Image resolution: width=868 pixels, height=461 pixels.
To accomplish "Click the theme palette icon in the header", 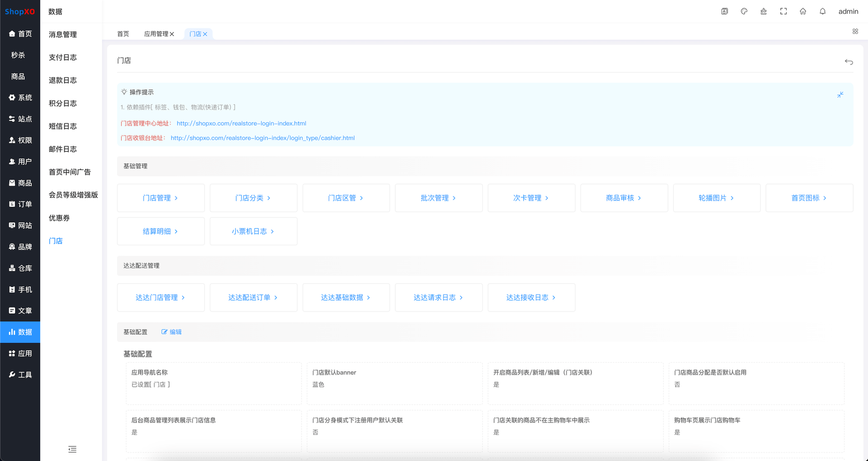I will point(744,11).
